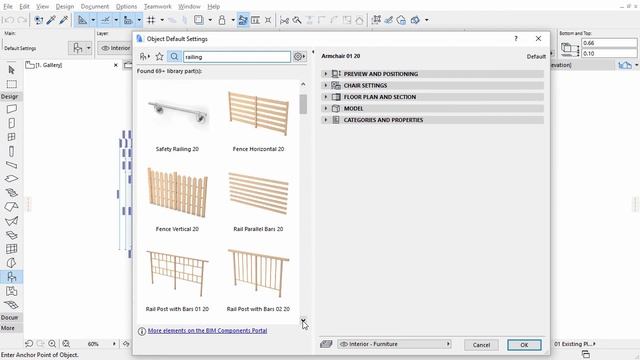Click the Cancel button
The image size is (640, 360).
481,345
